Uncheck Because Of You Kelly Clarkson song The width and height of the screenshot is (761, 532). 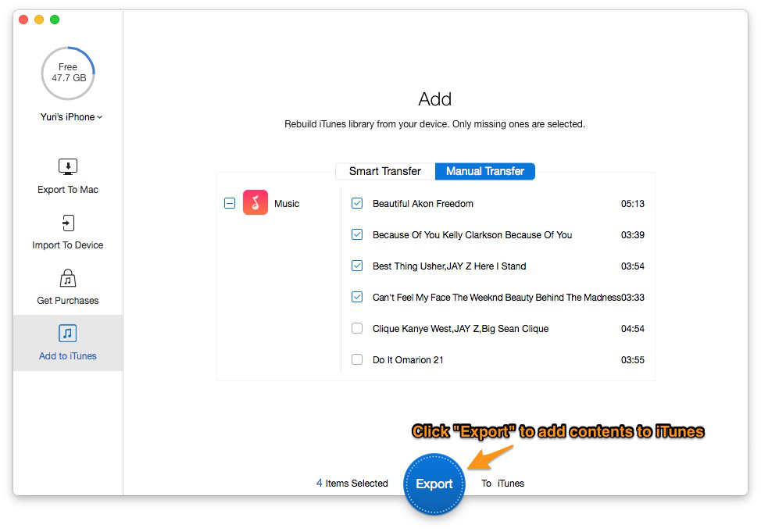357,234
